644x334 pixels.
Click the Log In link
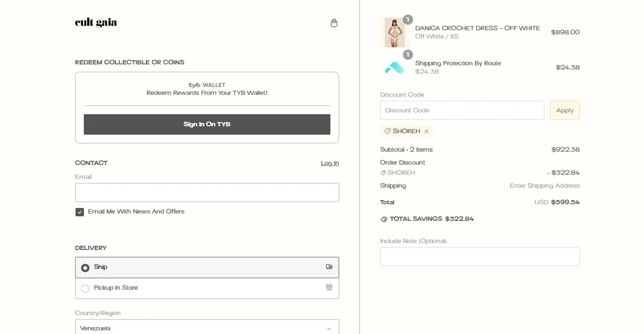pyautogui.click(x=330, y=163)
